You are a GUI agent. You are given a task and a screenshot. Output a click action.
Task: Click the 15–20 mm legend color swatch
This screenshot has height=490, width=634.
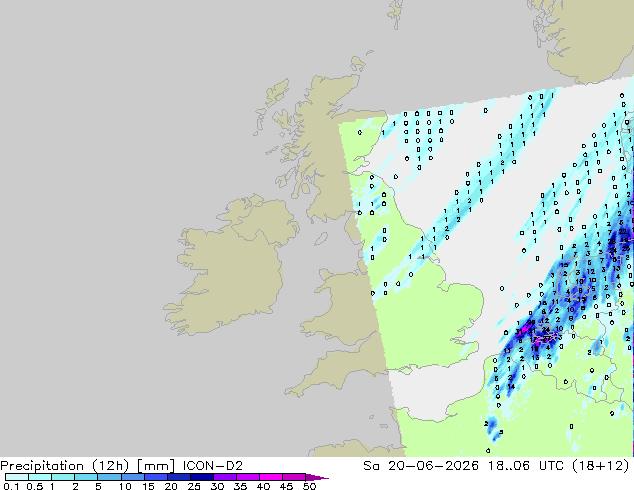pyautogui.click(x=155, y=477)
